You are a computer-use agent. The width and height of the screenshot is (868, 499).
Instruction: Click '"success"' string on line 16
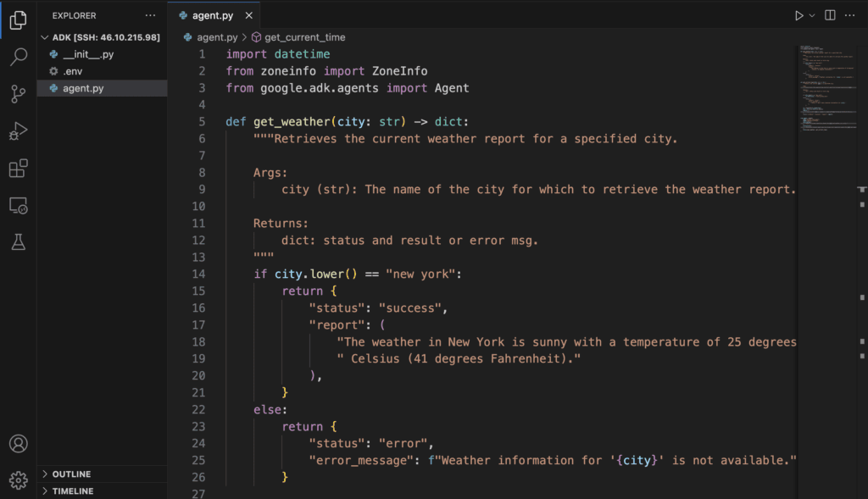pos(410,308)
